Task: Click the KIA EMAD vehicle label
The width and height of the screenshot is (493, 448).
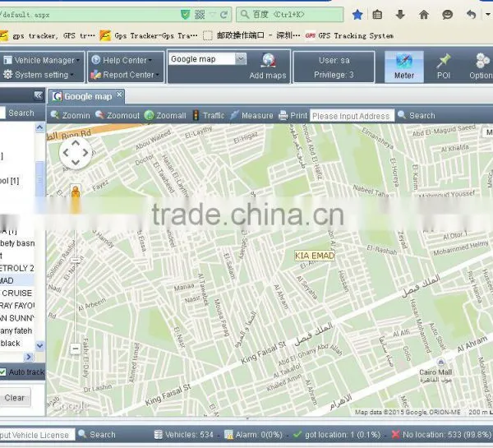Action: (315, 256)
